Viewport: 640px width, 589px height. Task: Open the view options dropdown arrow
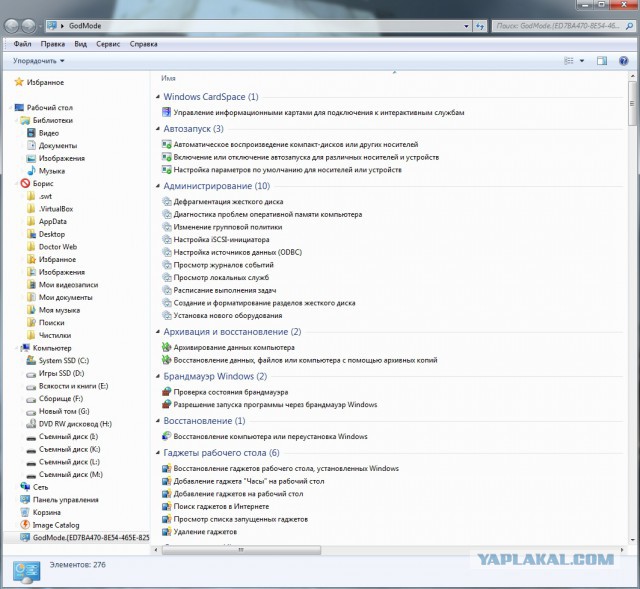pos(582,61)
